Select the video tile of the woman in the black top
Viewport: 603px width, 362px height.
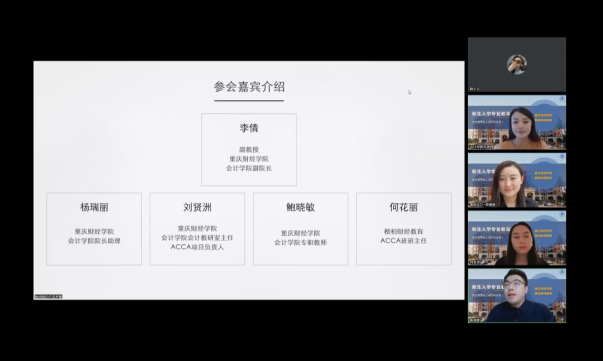click(517, 238)
